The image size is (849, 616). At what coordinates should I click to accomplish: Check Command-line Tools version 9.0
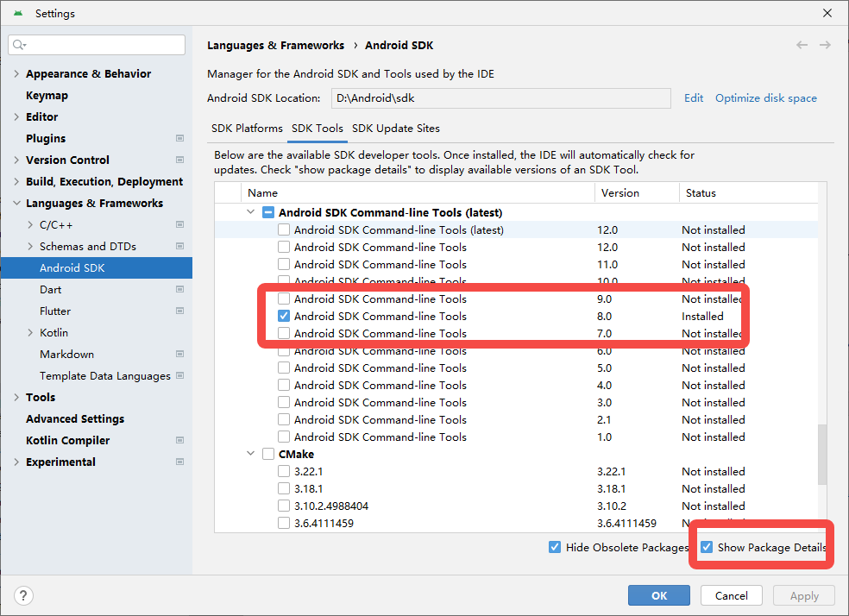point(284,299)
